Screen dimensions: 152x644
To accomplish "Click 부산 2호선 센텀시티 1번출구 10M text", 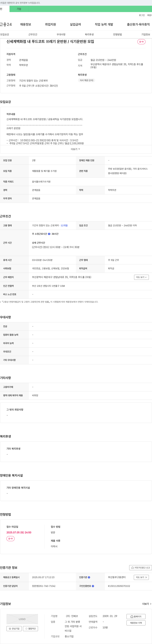I will (48, 286).
